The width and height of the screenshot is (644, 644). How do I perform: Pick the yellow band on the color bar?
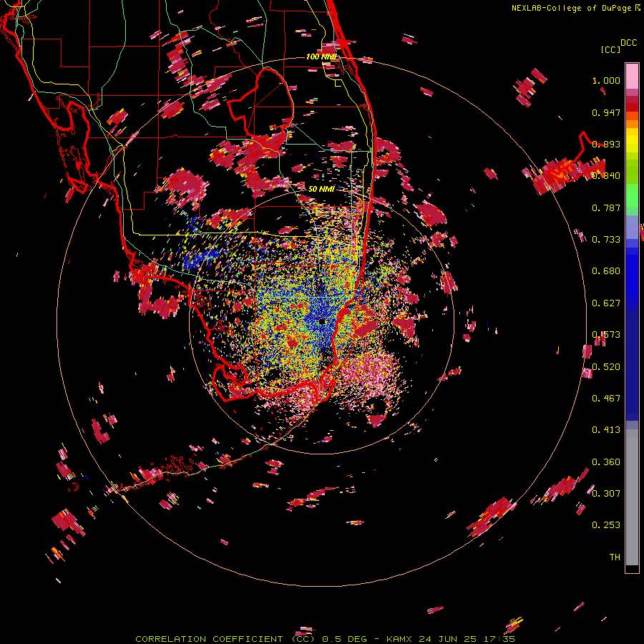pos(632,140)
